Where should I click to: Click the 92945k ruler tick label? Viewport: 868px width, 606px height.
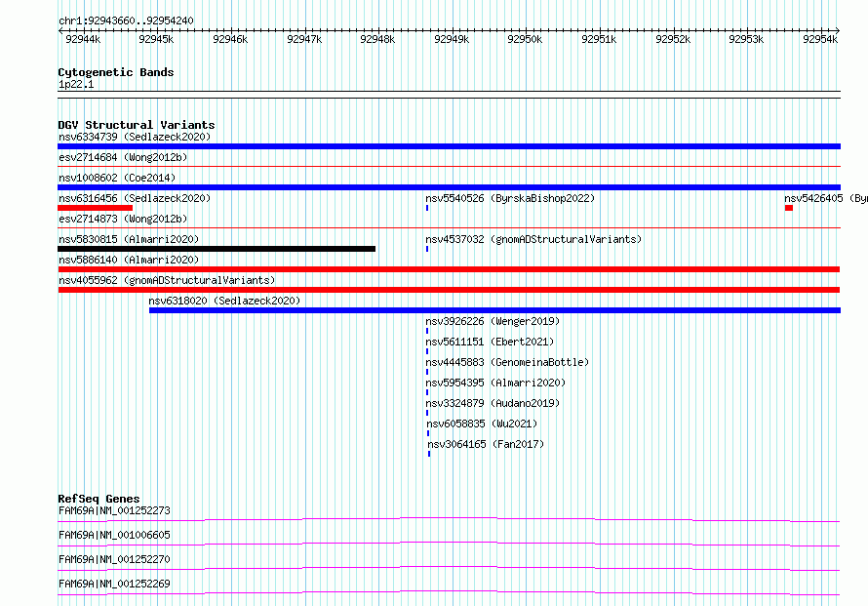156,39
